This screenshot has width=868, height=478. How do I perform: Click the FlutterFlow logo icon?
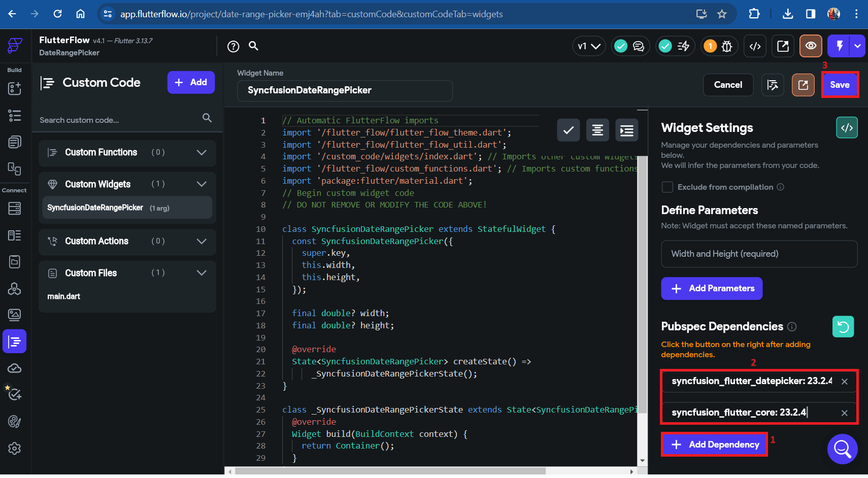pyautogui.click(x=15, y=46)
